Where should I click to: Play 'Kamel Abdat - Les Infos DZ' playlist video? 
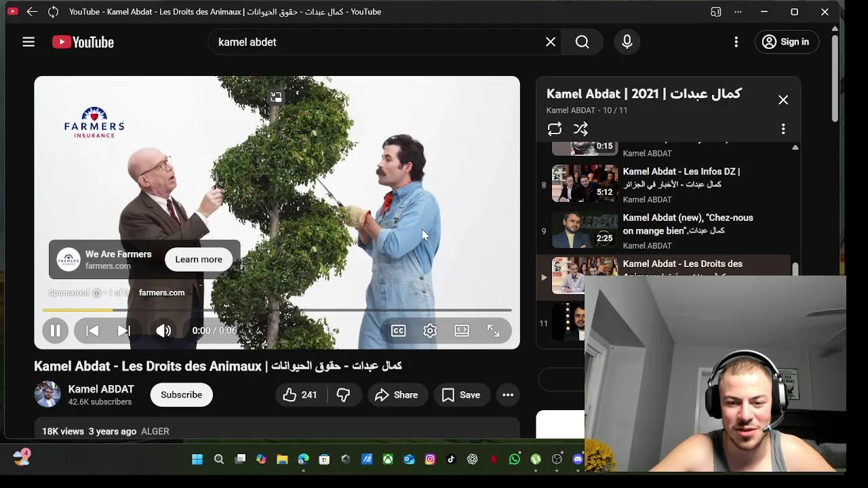pyautogui.click(x=665, y=184)
